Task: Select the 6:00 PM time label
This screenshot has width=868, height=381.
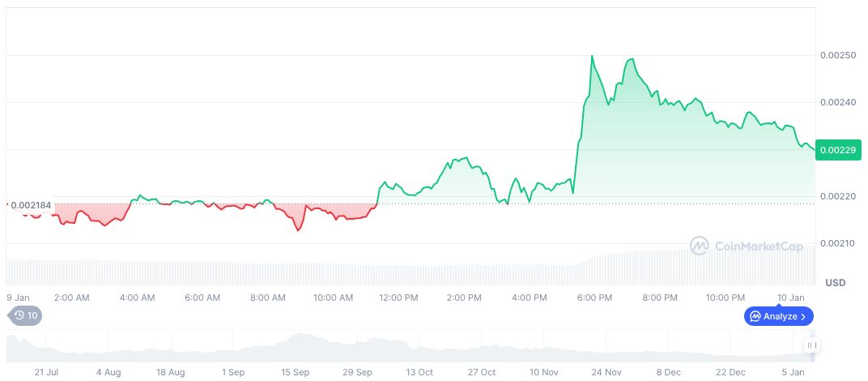Action: pos(594,298)
